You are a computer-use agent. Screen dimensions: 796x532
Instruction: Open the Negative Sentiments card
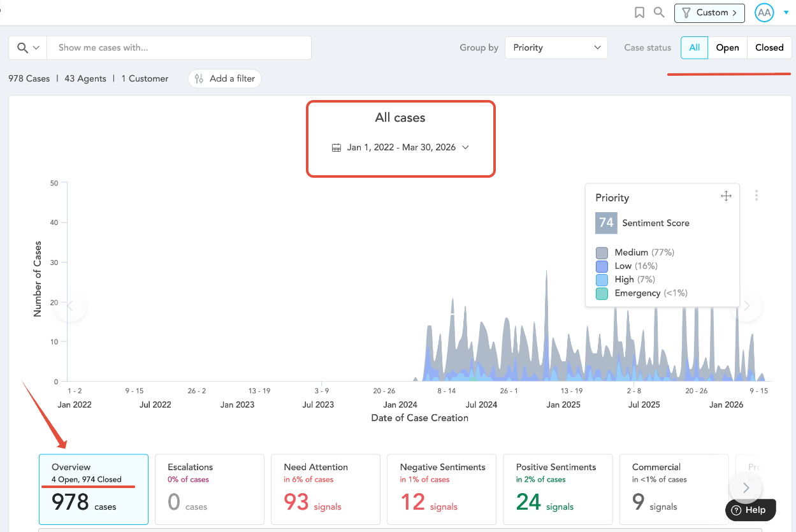442,489
